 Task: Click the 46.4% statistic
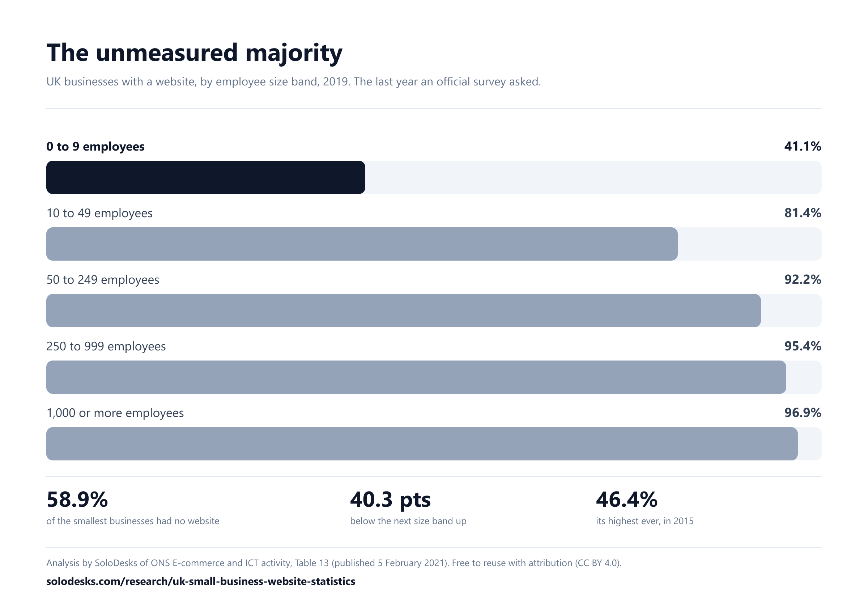pyautogui.click(x=627, y=500)
